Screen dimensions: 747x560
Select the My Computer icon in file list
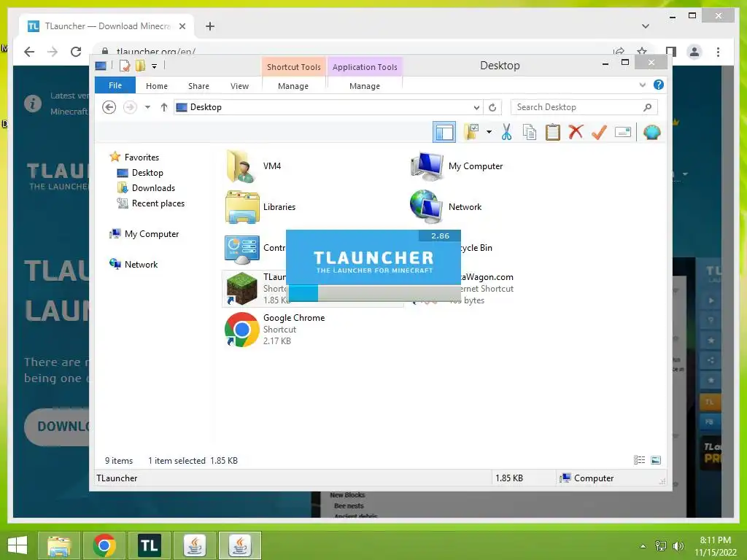point(427,166)
